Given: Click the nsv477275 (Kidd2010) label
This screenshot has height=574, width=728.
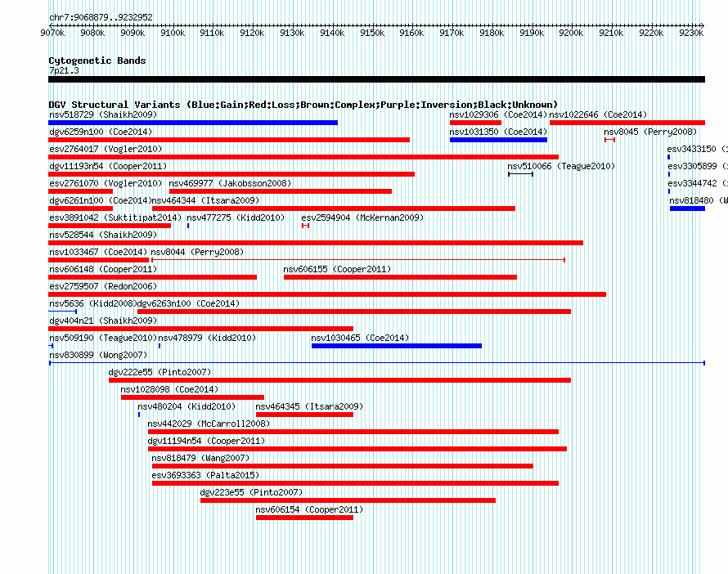Looking at the screenshot, I should [236, 217].
